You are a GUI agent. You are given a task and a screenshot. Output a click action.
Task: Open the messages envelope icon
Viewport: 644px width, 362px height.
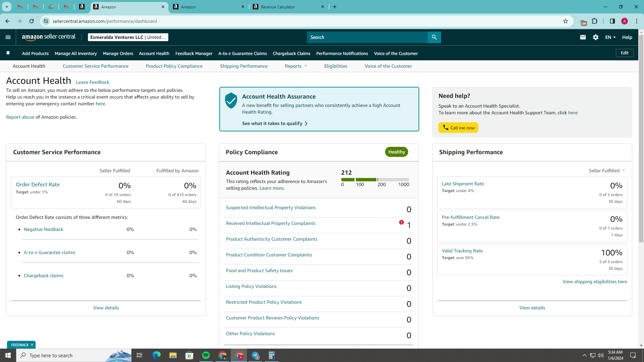click(x=583, y=37)
